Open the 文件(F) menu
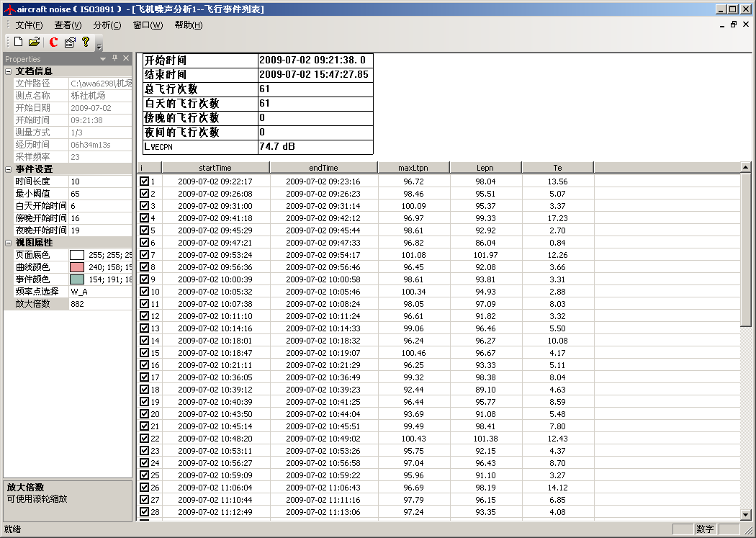This screenshot has width=756, height=538. pos(29,25)
